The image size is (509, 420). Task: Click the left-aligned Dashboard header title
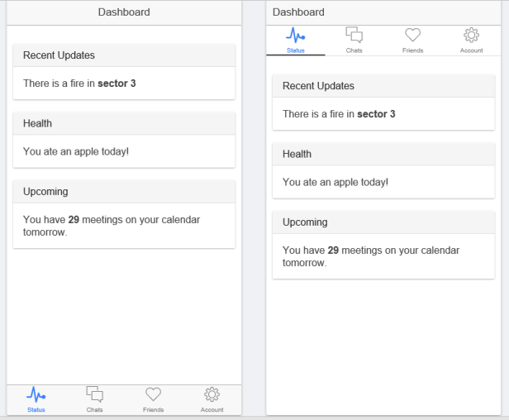[x=298, y=12]
